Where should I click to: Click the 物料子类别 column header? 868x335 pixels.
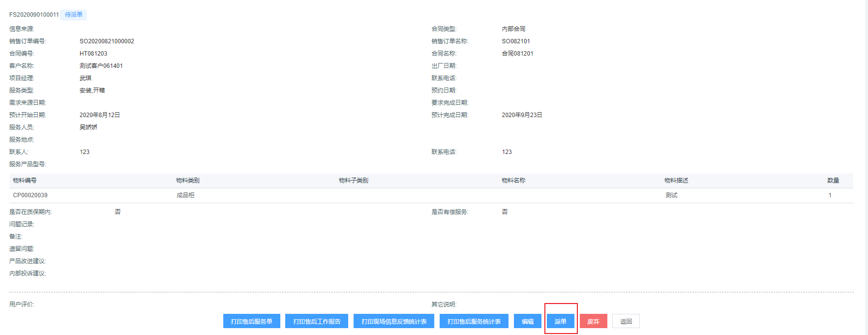[353, 181]
